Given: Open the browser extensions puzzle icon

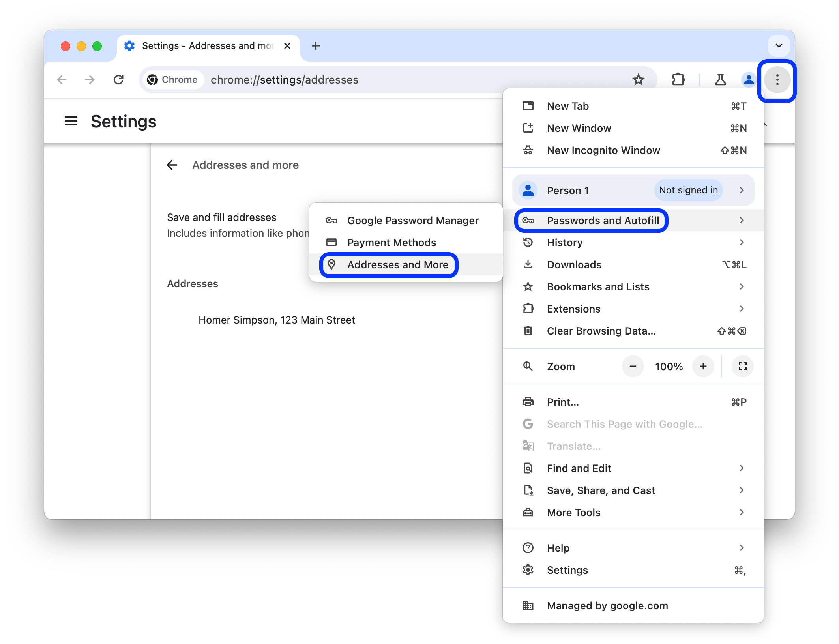Looking at the screenshot, I should [x=678, y=79].
